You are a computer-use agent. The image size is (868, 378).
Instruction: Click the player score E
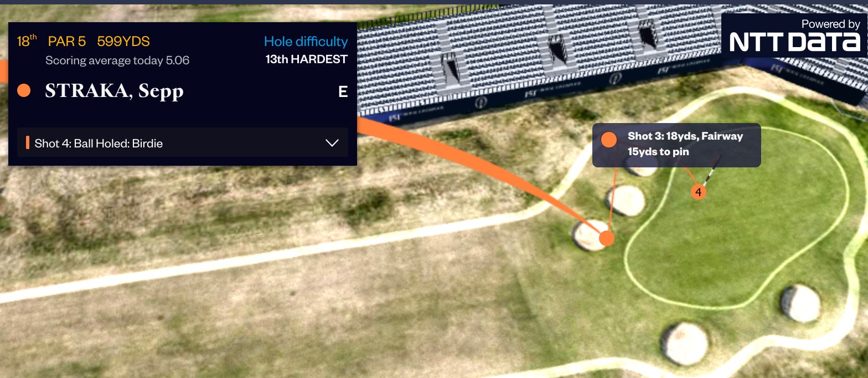coord(343,91)
